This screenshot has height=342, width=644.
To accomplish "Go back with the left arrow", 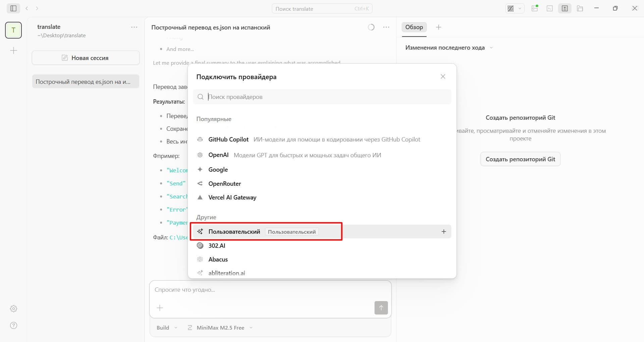I will (x=27, y=8).
